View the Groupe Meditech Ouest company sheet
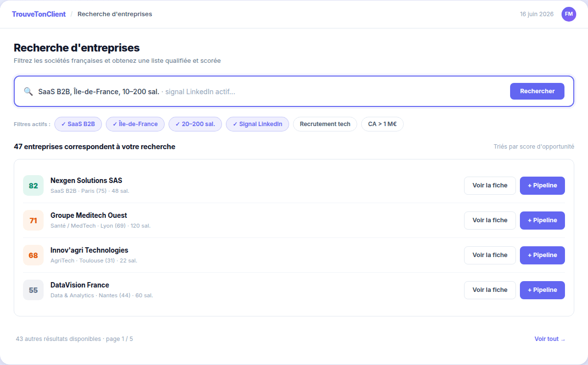The image size is (588, 365). click(490, 220)
